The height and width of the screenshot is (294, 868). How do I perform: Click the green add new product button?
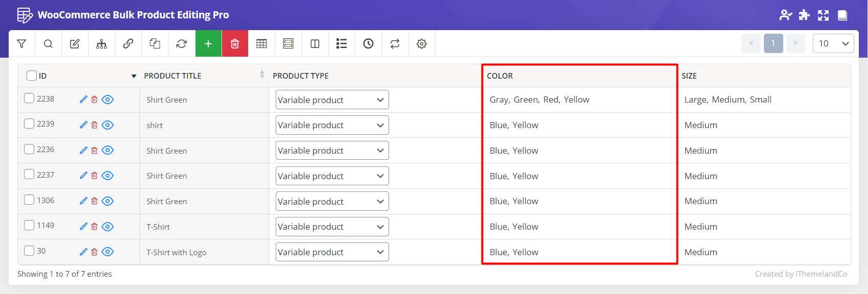(208, 44)
